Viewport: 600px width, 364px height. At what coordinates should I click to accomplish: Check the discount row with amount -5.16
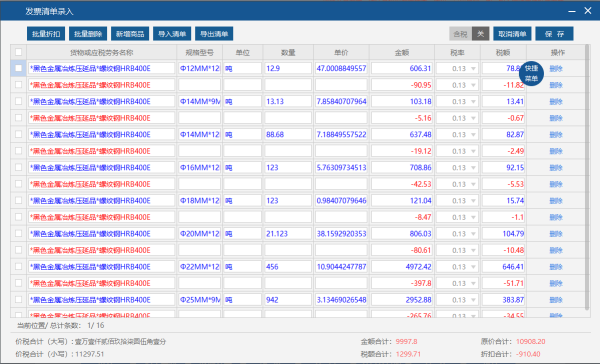[18, 118]
